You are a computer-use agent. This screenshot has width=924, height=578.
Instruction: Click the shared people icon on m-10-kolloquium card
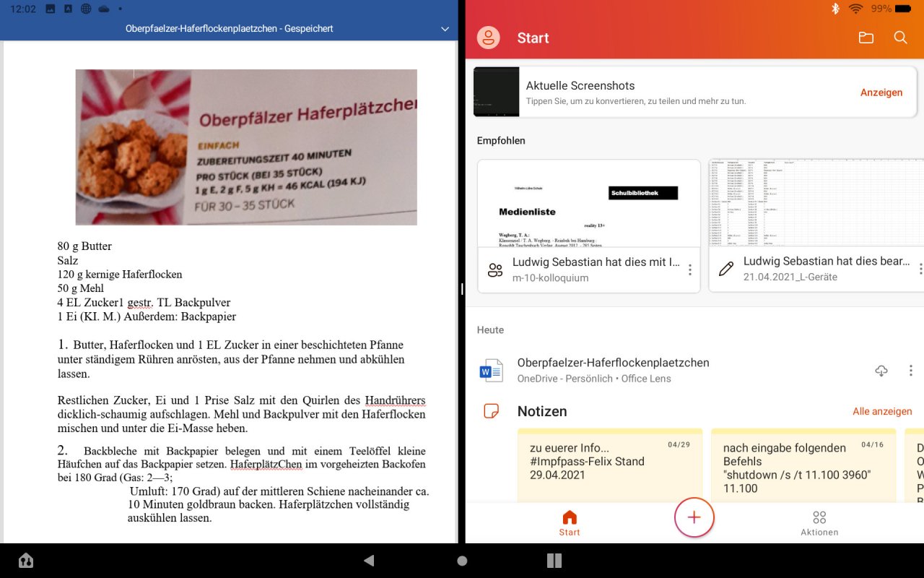[x=495, y=270]
